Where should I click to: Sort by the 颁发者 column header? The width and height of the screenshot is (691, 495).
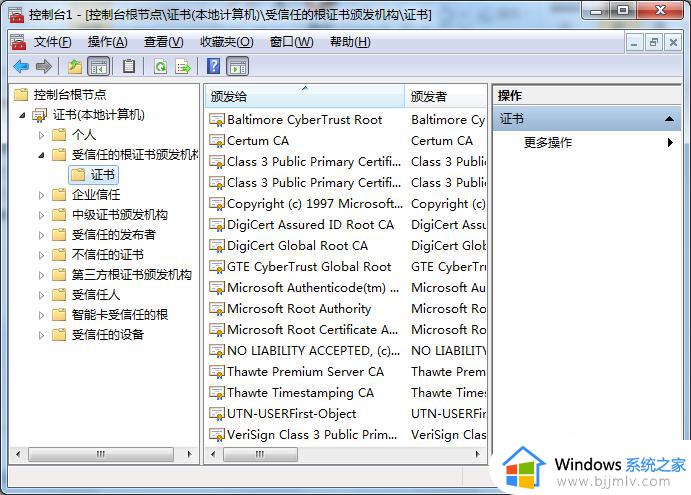click(446, 96)
